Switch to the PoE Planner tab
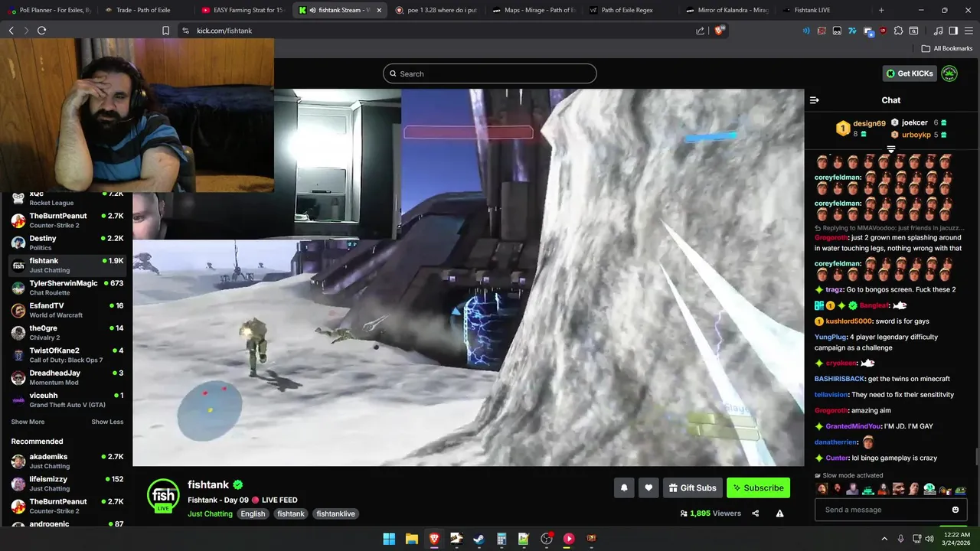The height and width of the screenshot is (551, 980). coord(49,10)
